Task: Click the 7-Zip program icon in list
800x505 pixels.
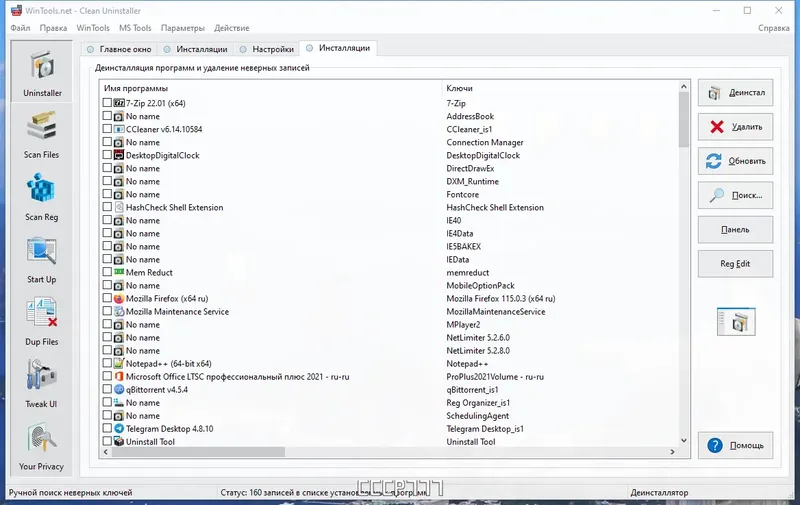Action: pos(118,103)
